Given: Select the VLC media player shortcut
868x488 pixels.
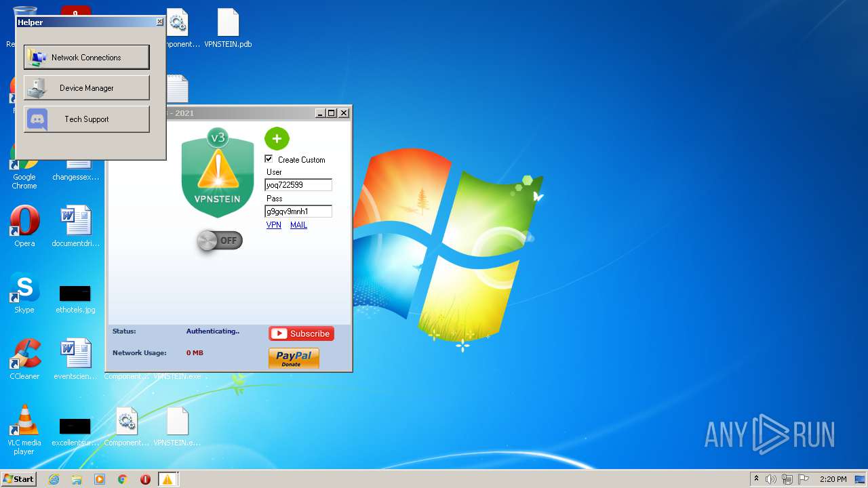Looking at the screenshot, I should coord(24,430).
